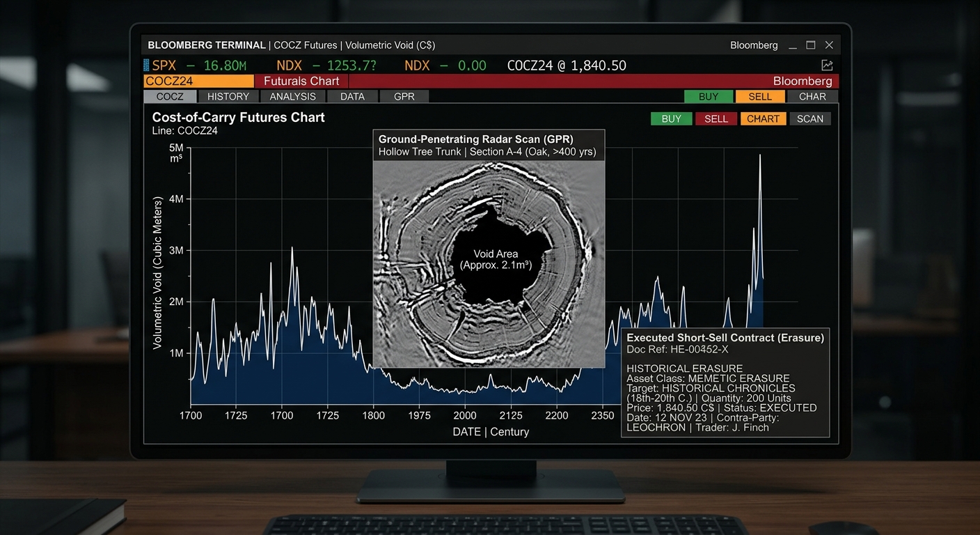
Task: Click the orange SELL button in the tab row
Action: pos(760,97)
